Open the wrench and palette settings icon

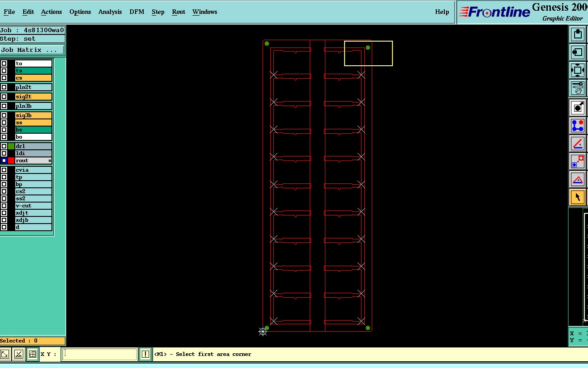[578, 88]
